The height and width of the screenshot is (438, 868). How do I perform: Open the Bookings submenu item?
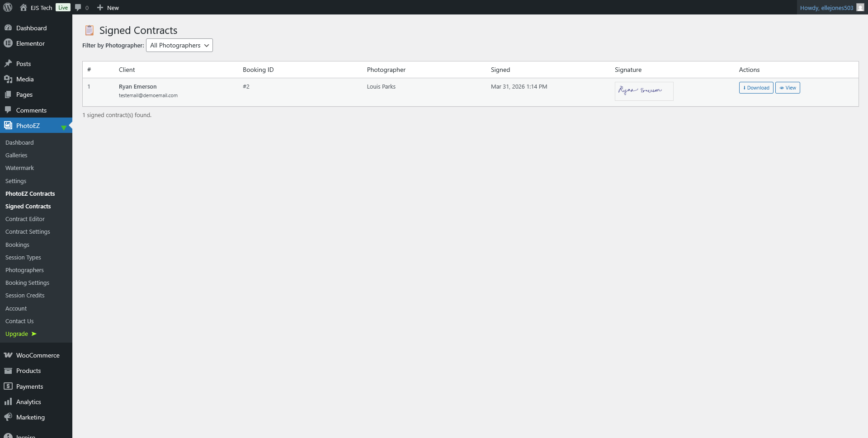pyautogui.click(x=17, y=245)
